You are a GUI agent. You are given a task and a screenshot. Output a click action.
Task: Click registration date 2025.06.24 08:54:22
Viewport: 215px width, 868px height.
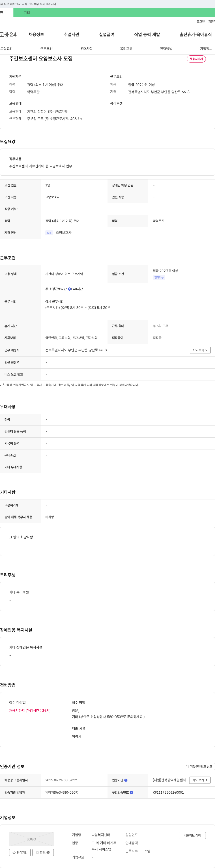click(61, 780)
